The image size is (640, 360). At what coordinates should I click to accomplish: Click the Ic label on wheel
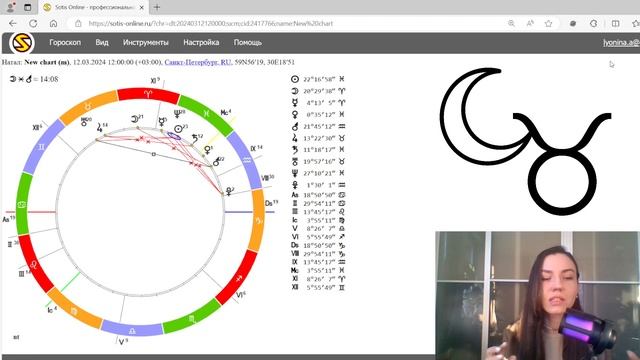coord(52,310)
